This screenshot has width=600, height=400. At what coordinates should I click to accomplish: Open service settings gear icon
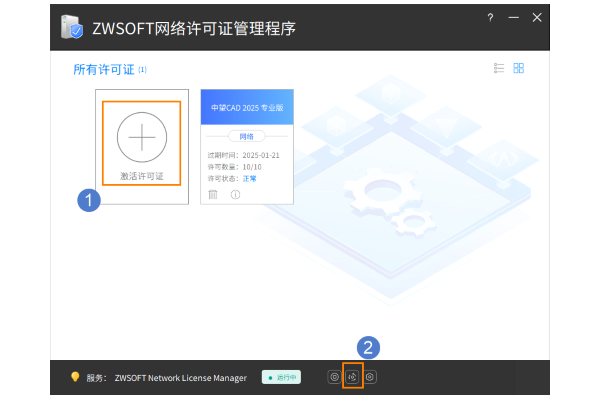[370, 377]
